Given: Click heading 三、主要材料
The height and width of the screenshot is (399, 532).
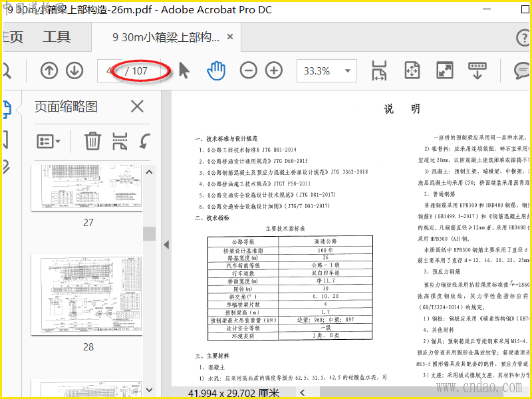Looking at the screenshot, I should pos(212,356).
